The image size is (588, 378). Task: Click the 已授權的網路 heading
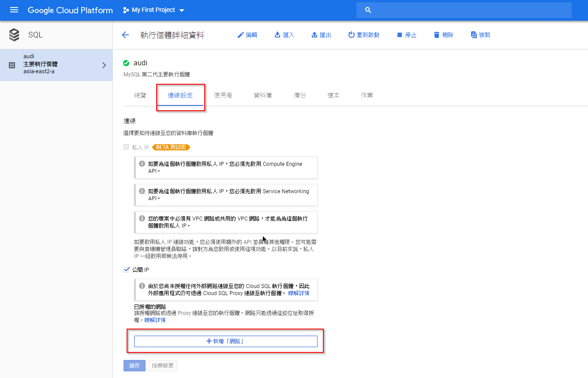pos(150,307)
